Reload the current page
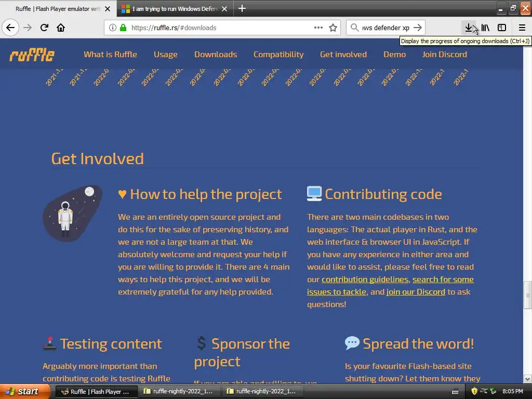This screenshot has width=532, height=399. (x=44, y=28)
